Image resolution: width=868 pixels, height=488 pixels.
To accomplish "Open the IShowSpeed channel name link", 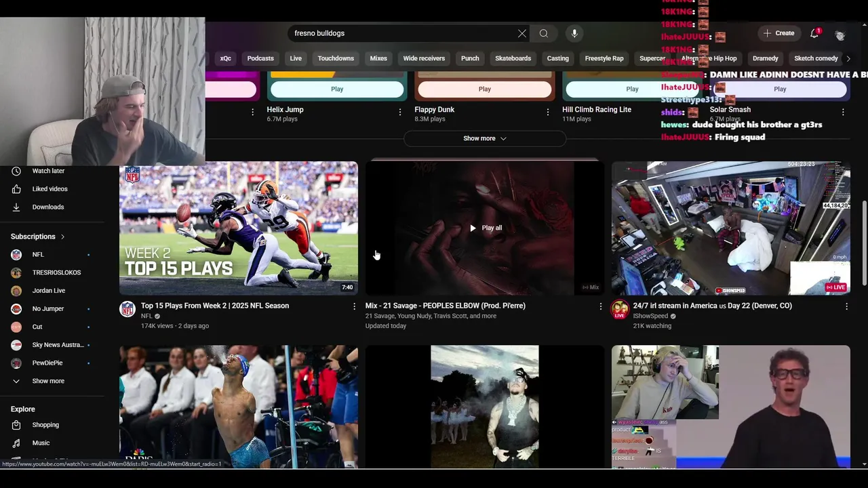I will (x=650, y=317).
